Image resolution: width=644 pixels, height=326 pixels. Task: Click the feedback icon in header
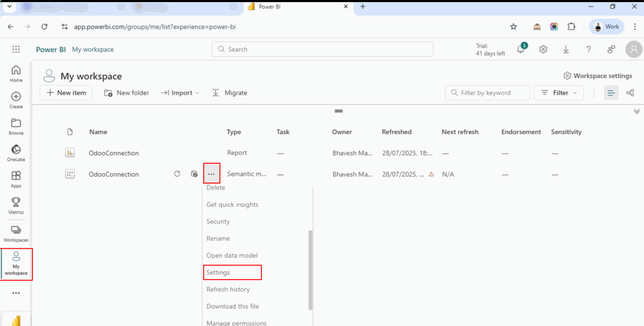611,50
